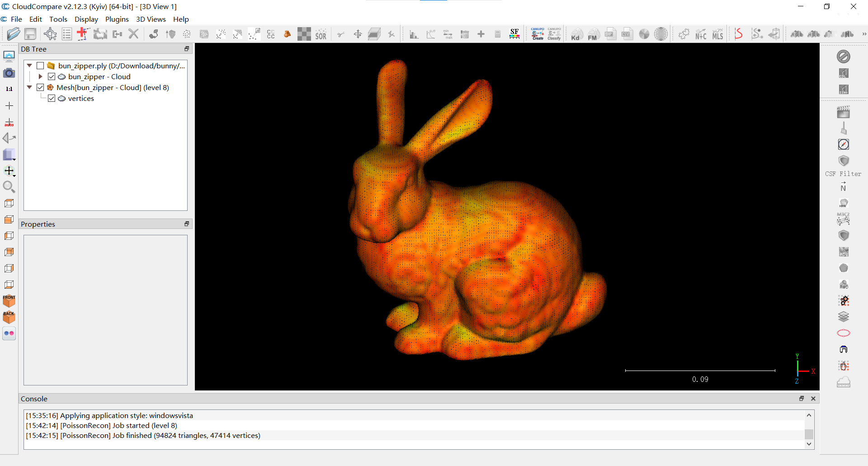Click the Open file folder icon
The height and width of the screenshot is (466, 868).
click(x=14, y=34)
